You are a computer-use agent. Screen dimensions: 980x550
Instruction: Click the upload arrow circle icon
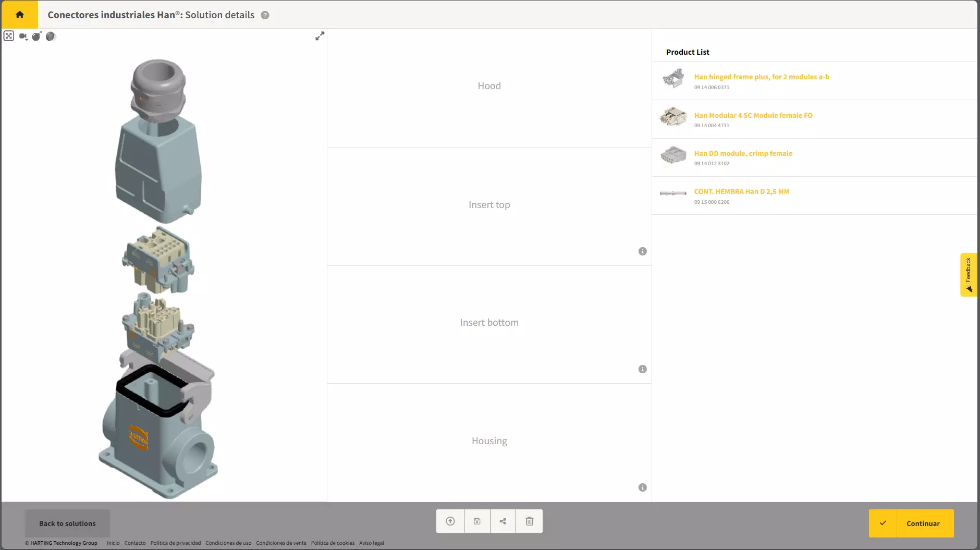coord(450,521)
